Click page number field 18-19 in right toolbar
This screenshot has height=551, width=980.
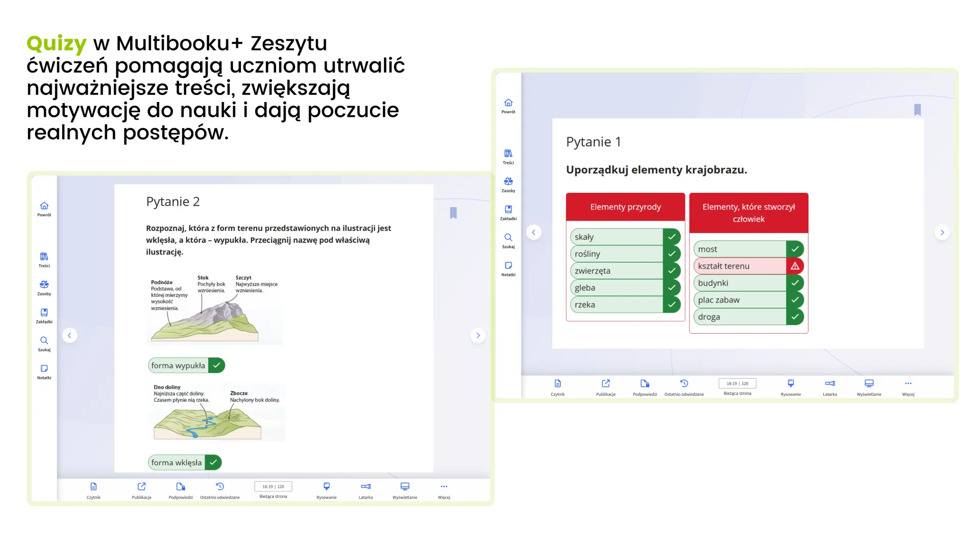point(737,384)
